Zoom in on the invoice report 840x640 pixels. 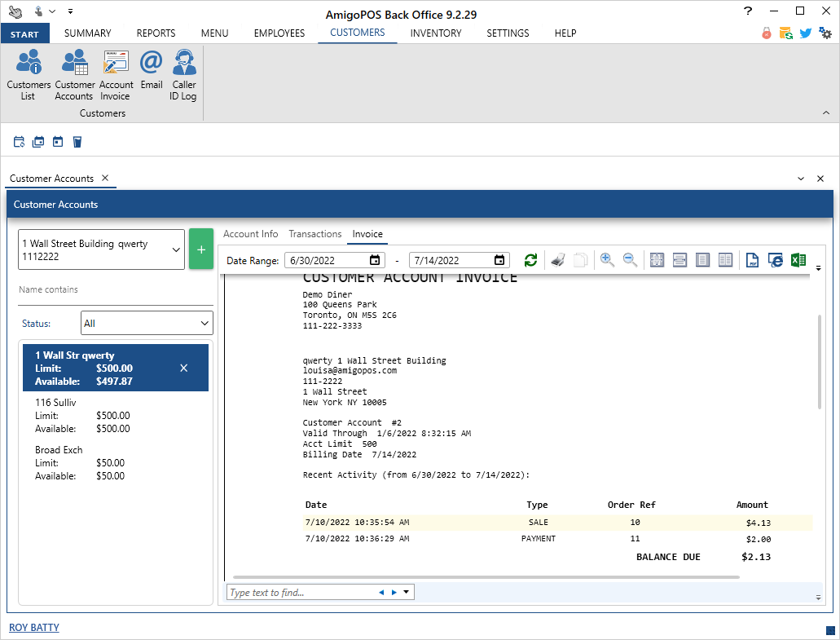pyautogui.click(x=607, y=260)
